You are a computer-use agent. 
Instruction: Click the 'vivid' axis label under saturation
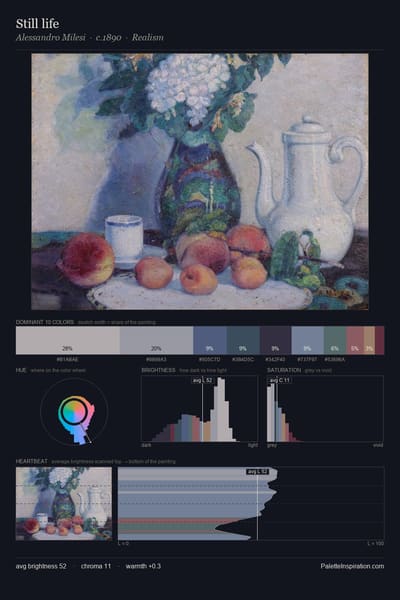click(x=378, y=445)
